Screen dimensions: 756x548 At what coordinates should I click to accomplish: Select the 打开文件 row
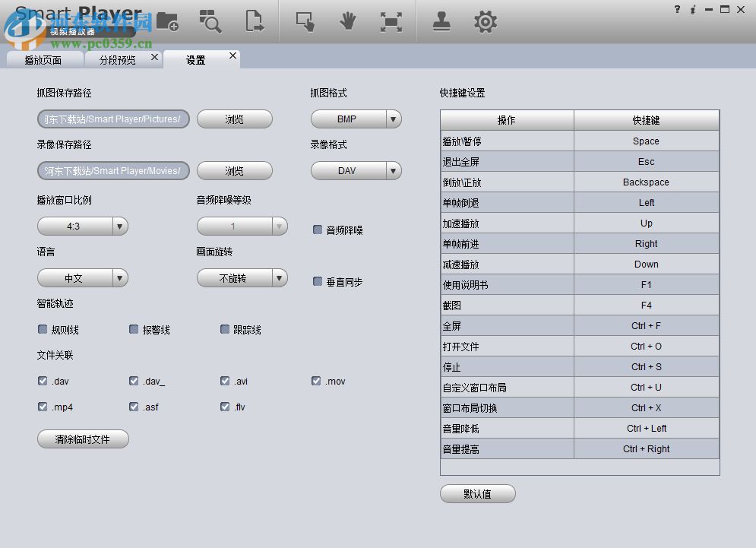(580, 346)
